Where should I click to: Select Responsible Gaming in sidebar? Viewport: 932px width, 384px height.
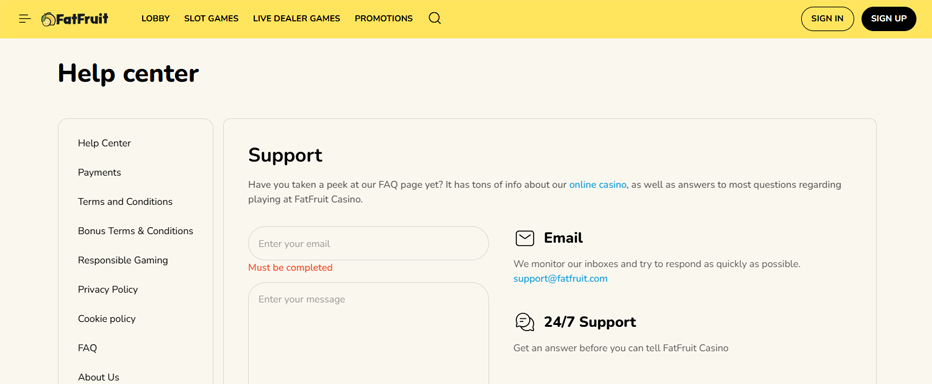123,260
